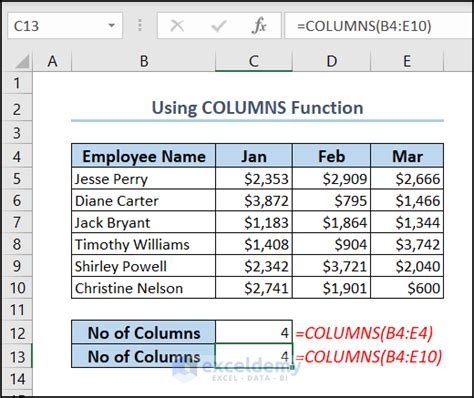Click the 'Using COLUMNS Function' title cell
This screenshot has height=398, width=474.
[x=257, y=108]
